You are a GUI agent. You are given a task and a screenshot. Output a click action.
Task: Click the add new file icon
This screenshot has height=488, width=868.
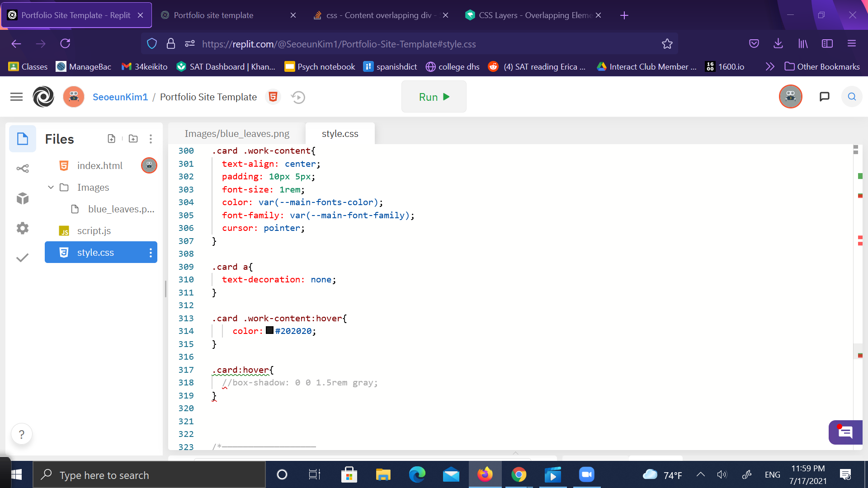(x=111, y=139)
